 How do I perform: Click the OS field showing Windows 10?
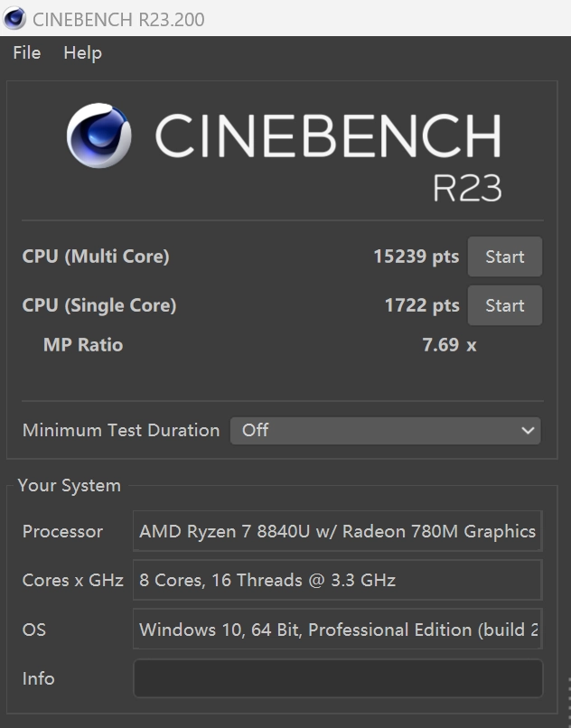pyautogui.click(x=337, y=630)
